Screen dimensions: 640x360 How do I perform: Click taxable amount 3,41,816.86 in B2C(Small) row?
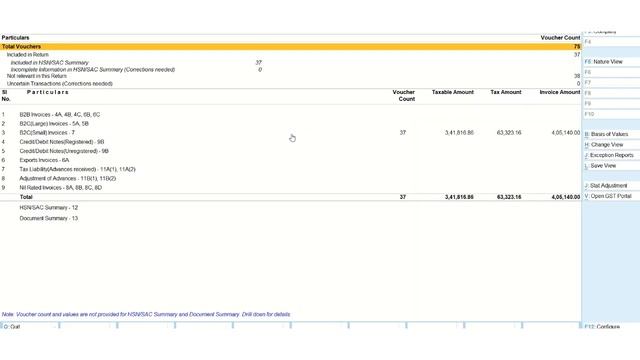[459, 133]
